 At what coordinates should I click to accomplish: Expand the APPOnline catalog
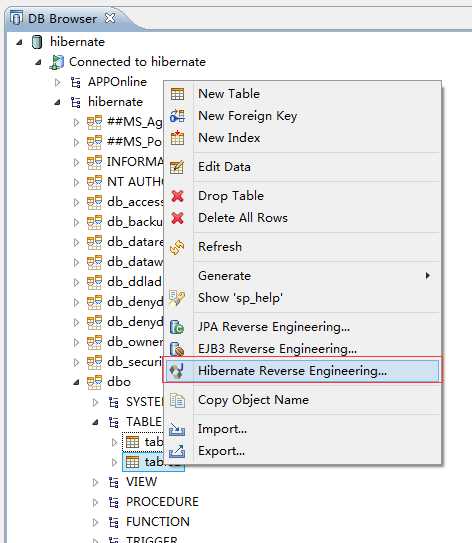coord(57,82)
